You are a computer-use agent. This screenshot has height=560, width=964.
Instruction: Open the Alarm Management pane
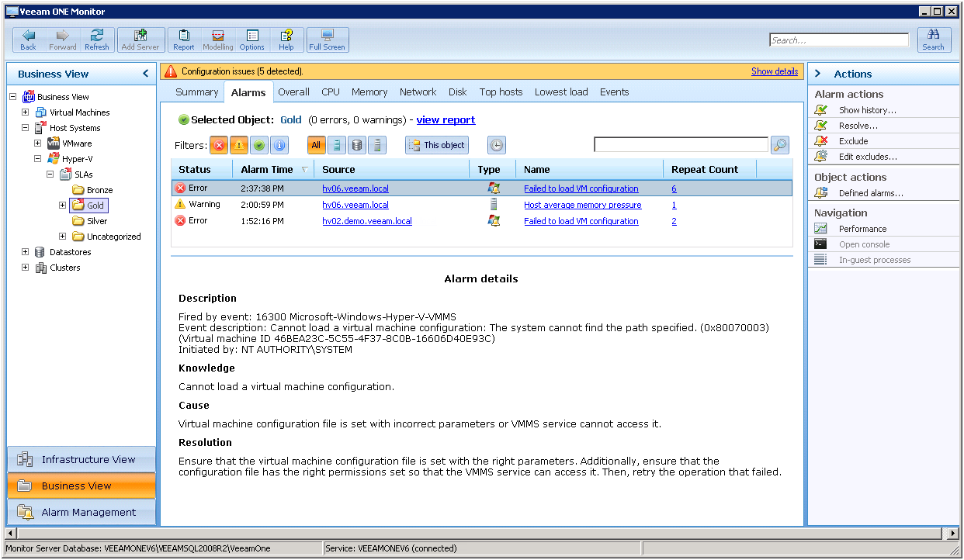81,512
